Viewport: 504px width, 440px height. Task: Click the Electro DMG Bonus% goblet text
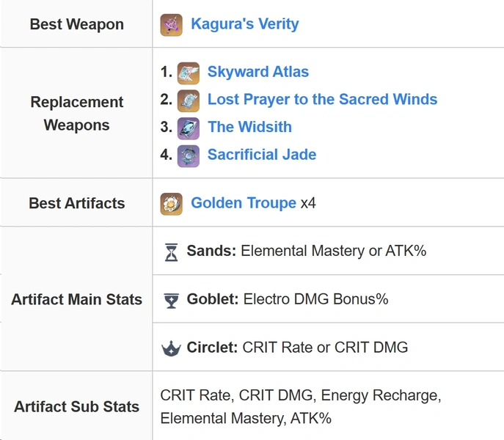tap(315, 299)
